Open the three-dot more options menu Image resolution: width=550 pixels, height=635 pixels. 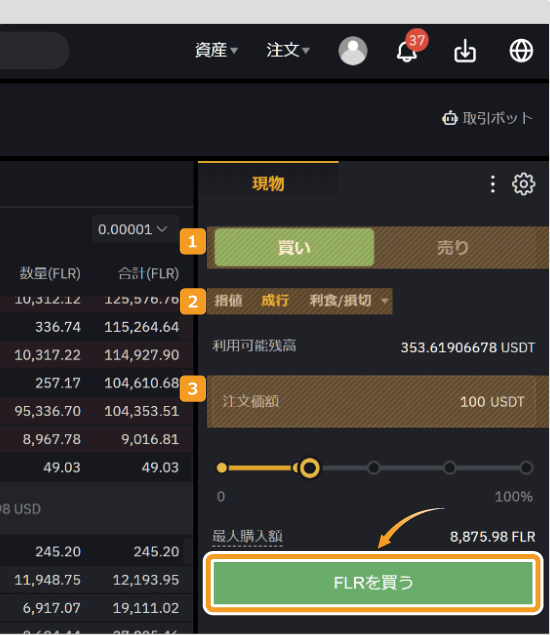point(492,184)
